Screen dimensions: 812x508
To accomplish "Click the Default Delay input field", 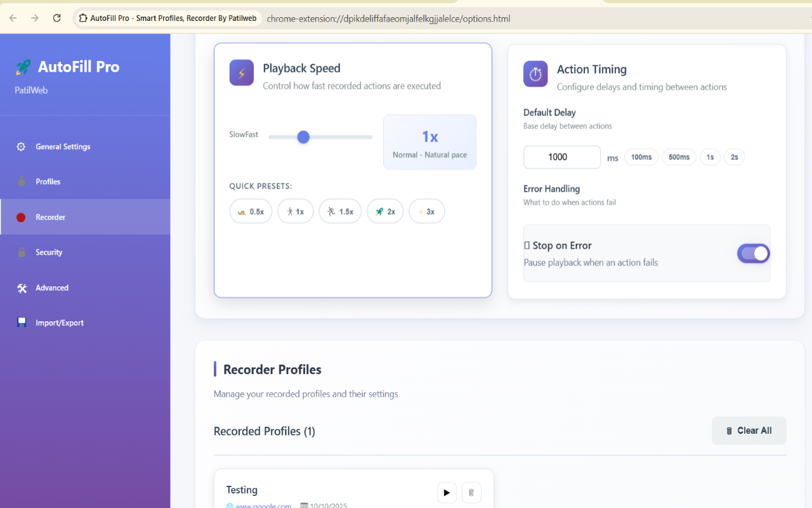I will click(562, 157).
